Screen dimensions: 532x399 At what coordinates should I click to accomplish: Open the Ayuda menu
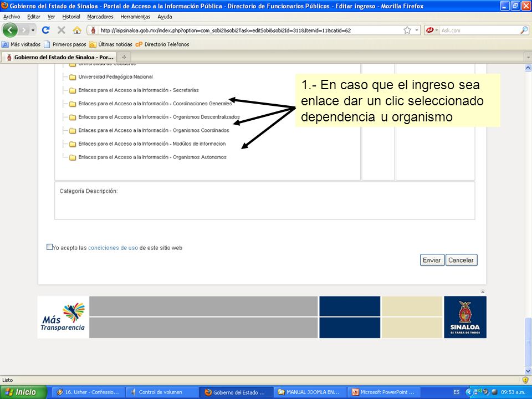click(x=165, y=17)
